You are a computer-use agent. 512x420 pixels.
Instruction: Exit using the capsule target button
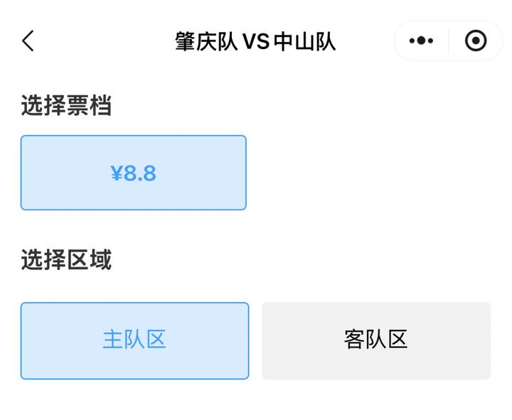click(x=476, y=41)
